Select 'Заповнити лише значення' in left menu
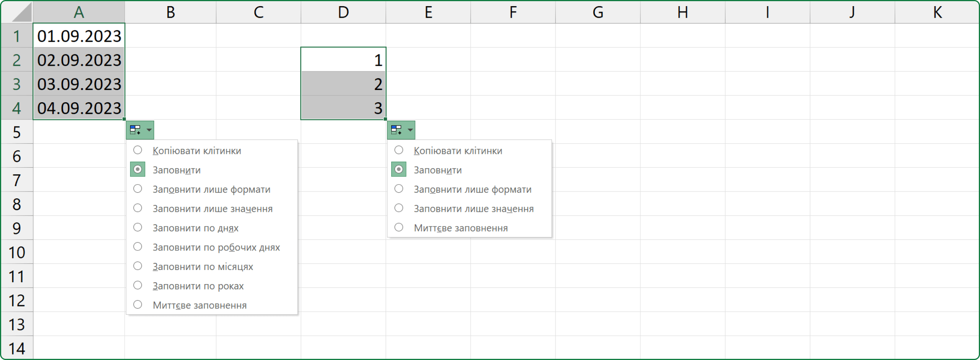 (138, 208)
